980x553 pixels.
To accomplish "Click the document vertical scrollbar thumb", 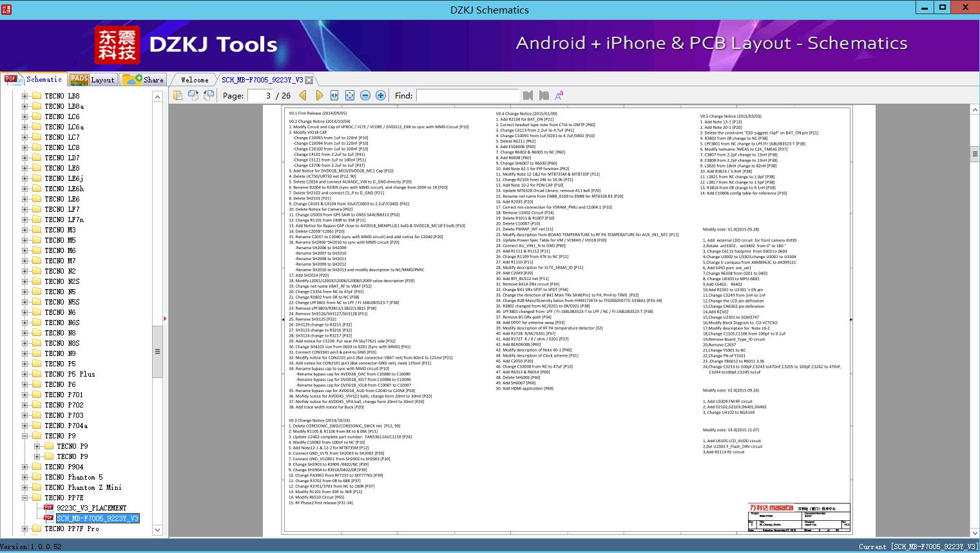I will click(x=975, y=155).
